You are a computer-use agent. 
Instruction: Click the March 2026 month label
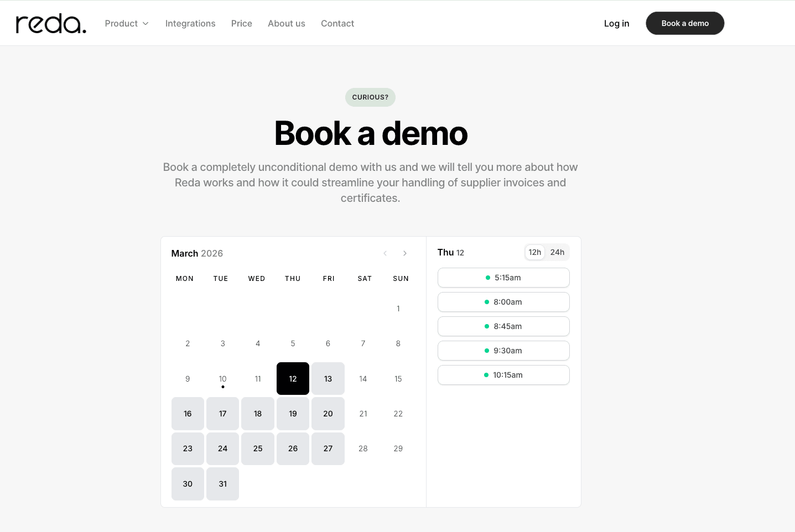197,253
